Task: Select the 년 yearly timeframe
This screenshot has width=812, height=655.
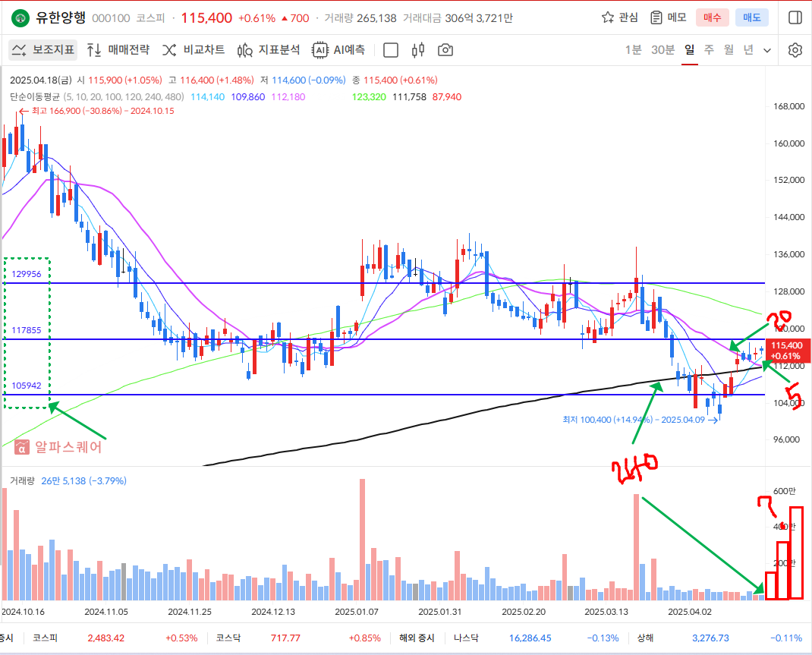Action: pos(748,49)
